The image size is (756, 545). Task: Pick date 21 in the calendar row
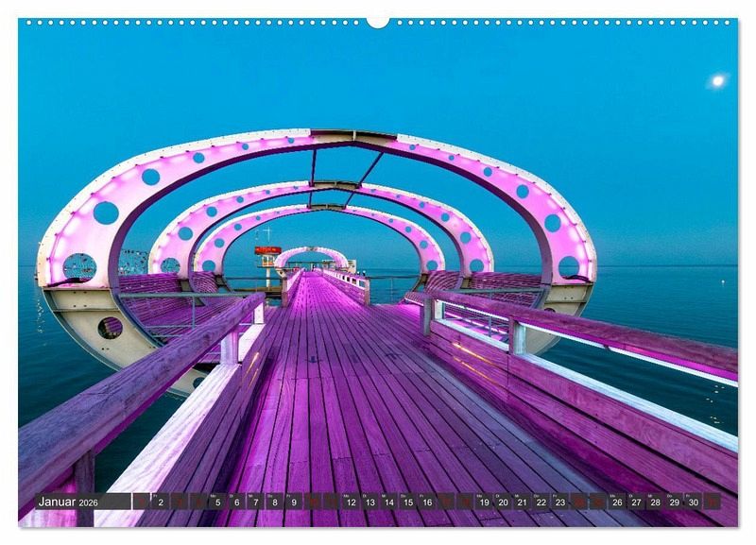pyautogui.click(x=522, y=502)
